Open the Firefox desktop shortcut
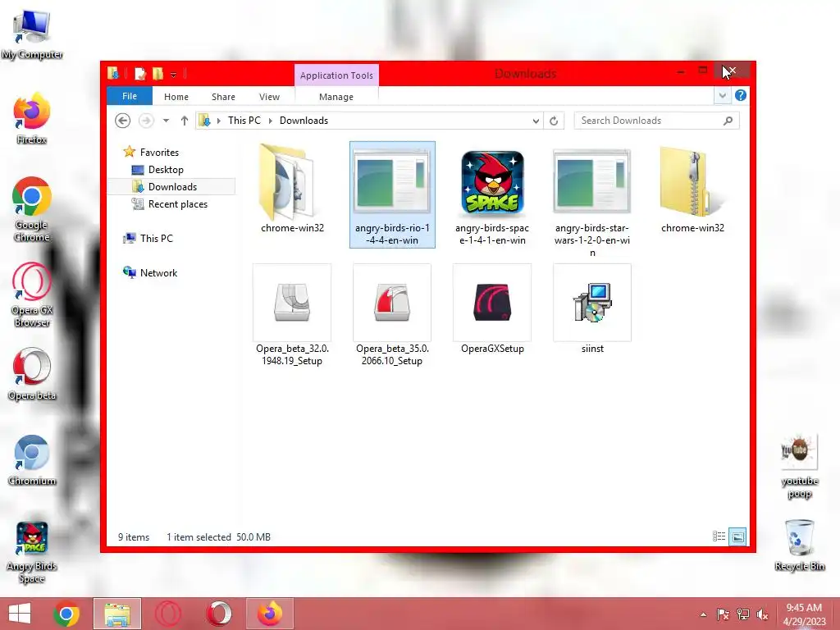This screenshot has height=630, width=840. [32, 118]
